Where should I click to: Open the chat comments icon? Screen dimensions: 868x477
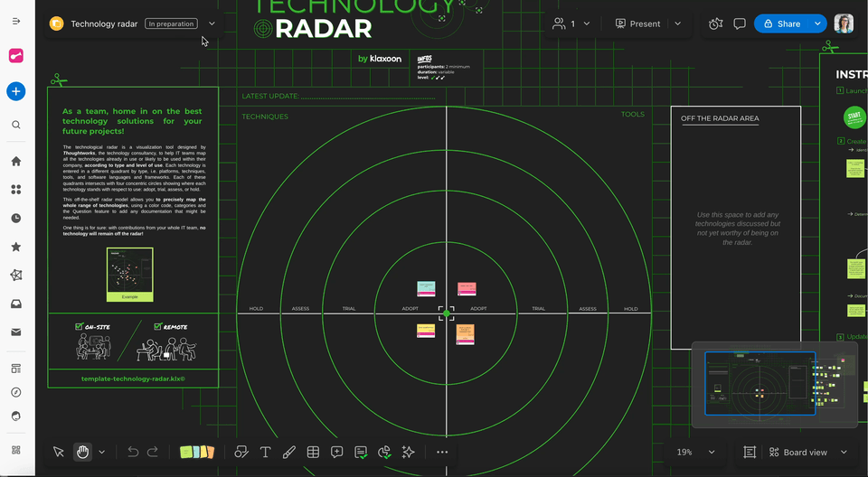pyautogui.click(x=740, y=23)
